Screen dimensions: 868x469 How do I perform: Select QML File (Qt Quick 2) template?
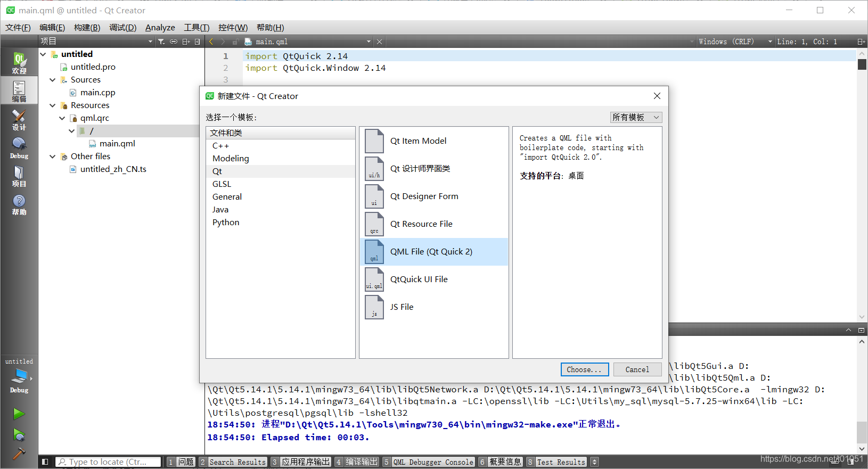(x=434, y=252)
